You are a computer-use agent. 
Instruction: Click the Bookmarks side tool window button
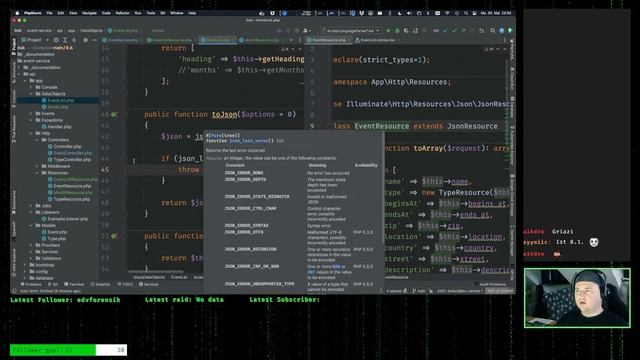(x=13, y=202)
